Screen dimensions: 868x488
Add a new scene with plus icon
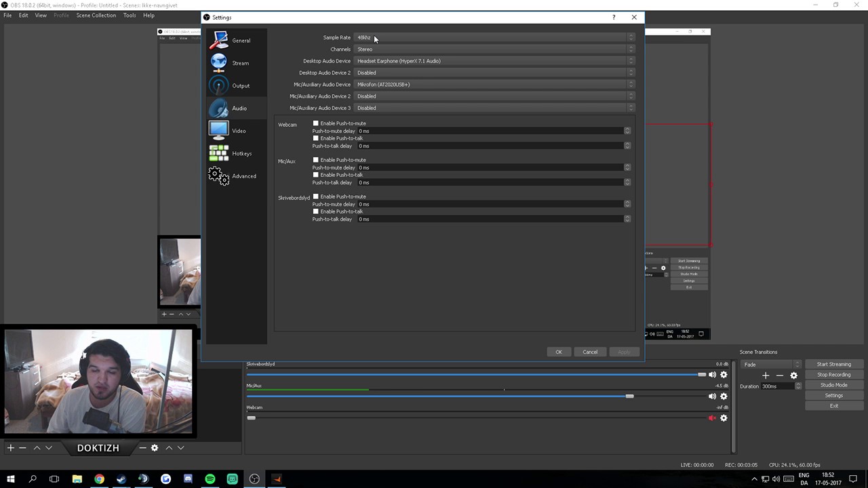tap(10, 448)
